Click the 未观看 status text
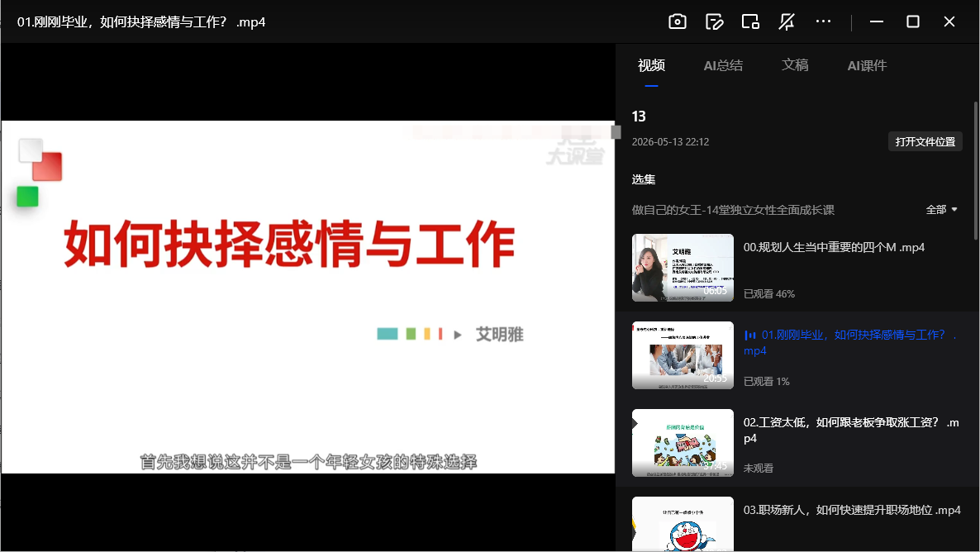This screenshot has height=552, width=980. tap(758, 469)
